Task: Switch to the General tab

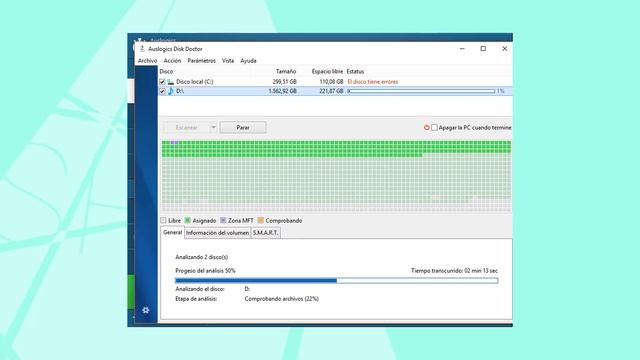Action: [x=172, y=232]
